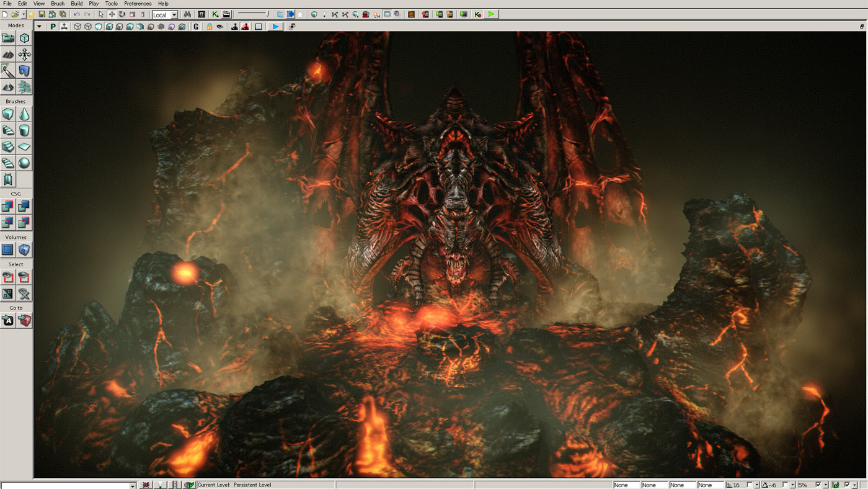Click the console command input field

pos(65,485)
